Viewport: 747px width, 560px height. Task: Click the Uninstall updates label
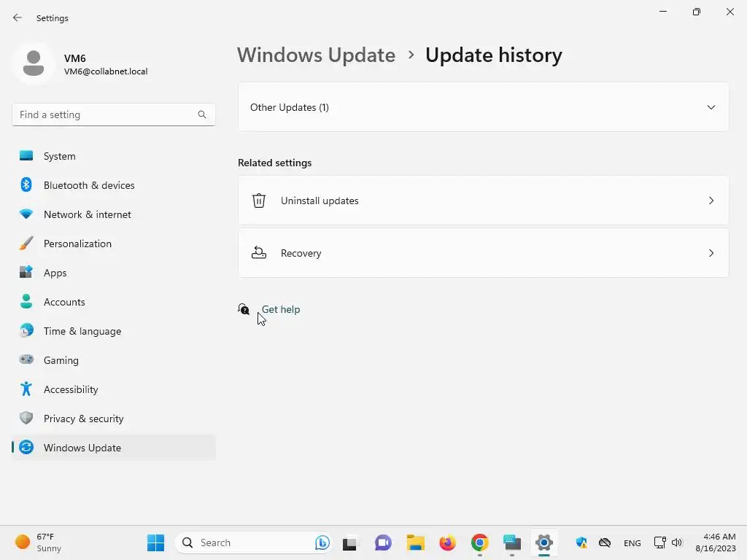click(x=320, y=201)
